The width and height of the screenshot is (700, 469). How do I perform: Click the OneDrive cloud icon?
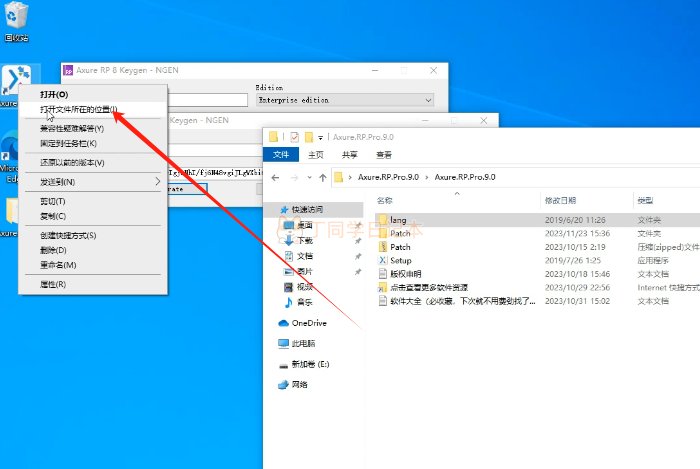283,323
